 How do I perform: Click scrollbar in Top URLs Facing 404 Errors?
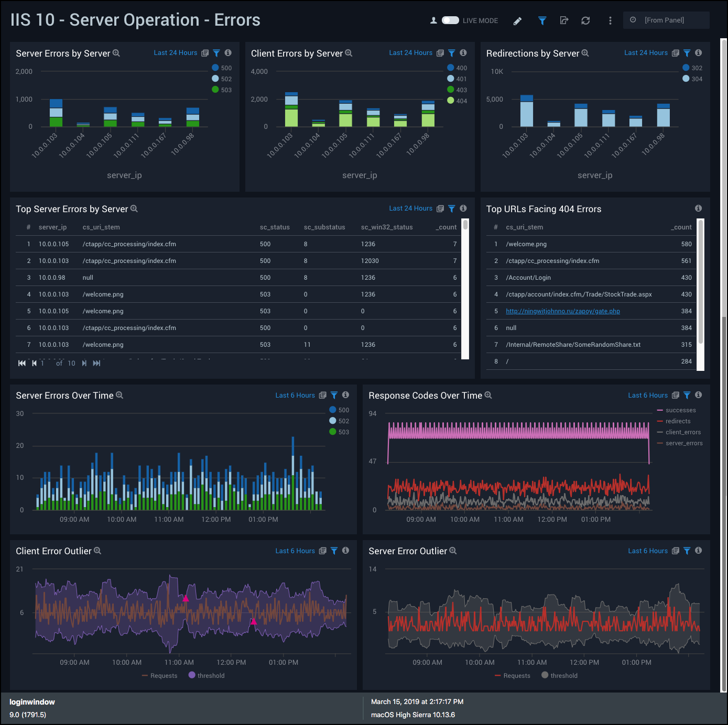701,283
